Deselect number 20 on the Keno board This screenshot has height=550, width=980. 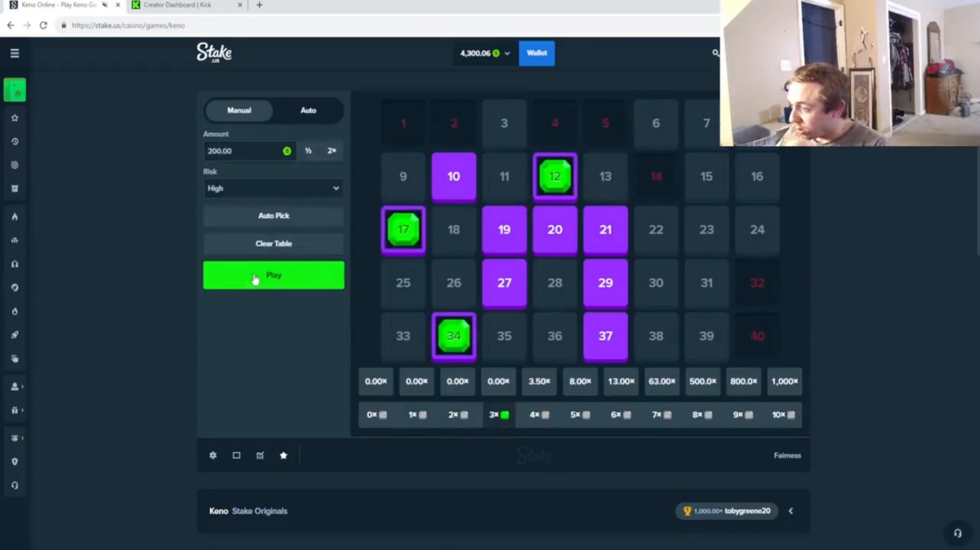click(555, 229)
